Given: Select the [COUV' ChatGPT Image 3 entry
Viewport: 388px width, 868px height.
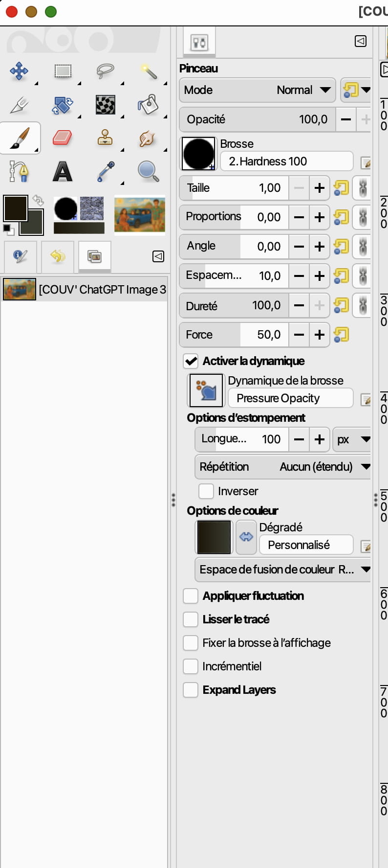Looking at the screenshot, I should click(84, 289).
